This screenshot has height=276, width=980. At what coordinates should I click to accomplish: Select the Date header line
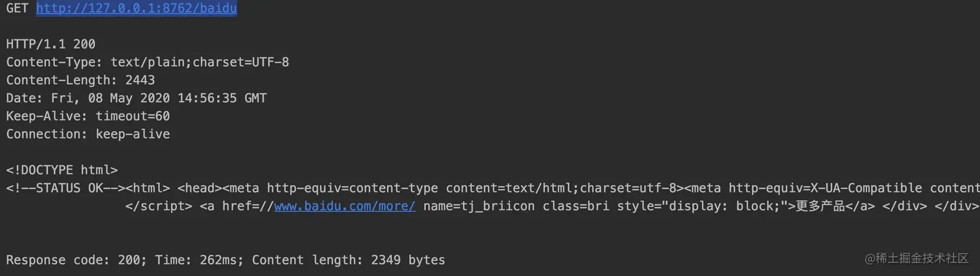coord(136,98)
